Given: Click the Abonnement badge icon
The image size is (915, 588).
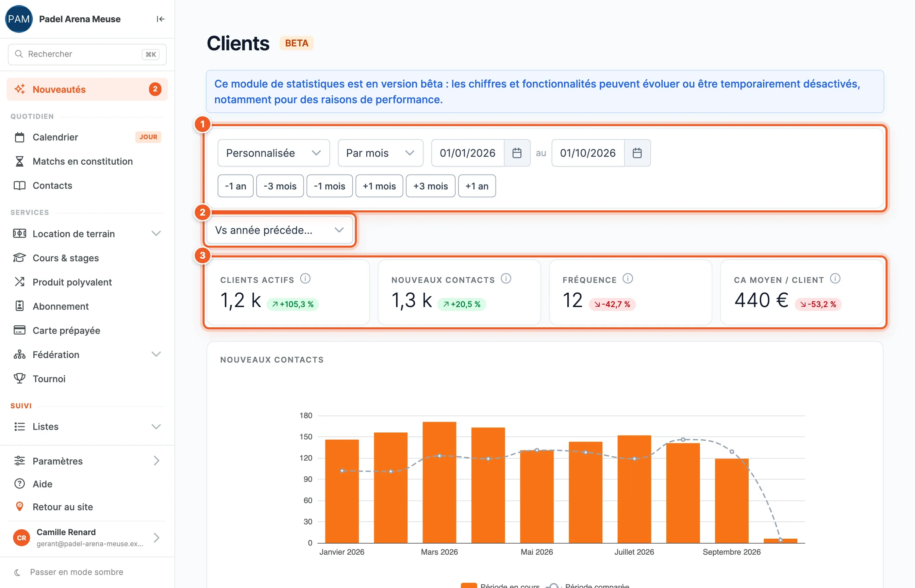Looking at the screenshot, I should coord(20,306).
